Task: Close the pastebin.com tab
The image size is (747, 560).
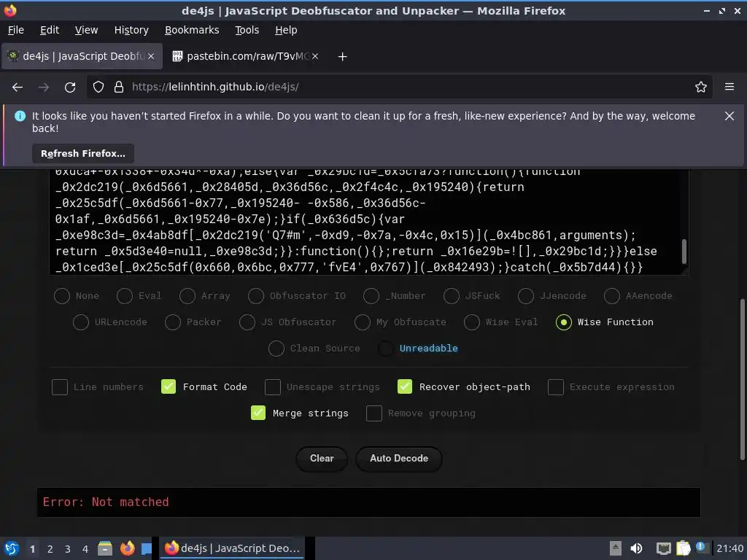Action: 315,56
